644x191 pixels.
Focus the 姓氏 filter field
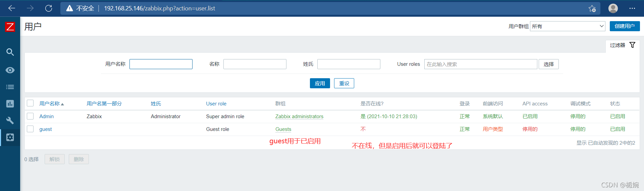tap(349, 64)
